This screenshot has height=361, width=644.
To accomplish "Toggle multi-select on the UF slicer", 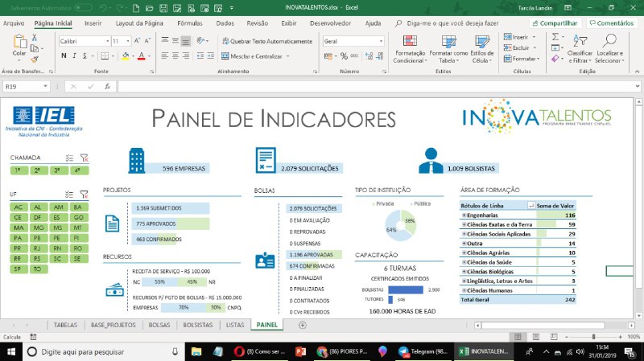I will click(x=69, y=195).
